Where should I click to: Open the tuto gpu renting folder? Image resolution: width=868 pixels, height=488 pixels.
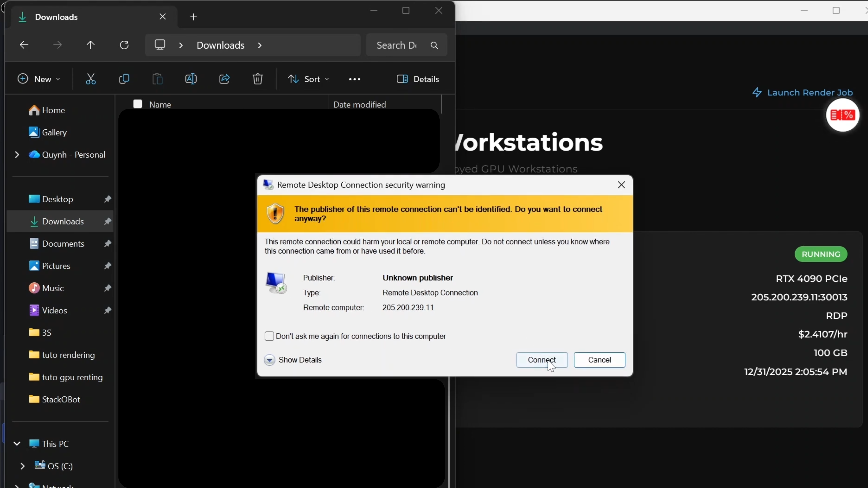72,377
